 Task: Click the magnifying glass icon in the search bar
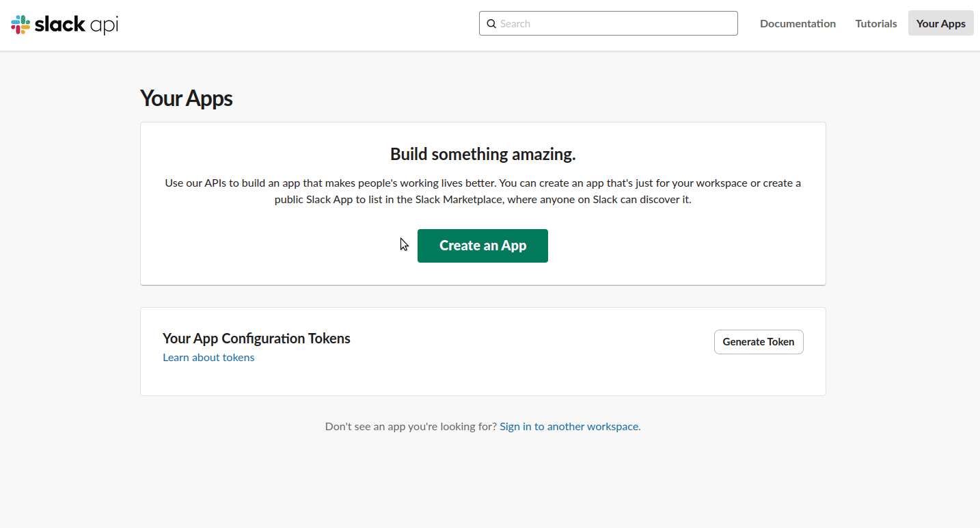491,23
